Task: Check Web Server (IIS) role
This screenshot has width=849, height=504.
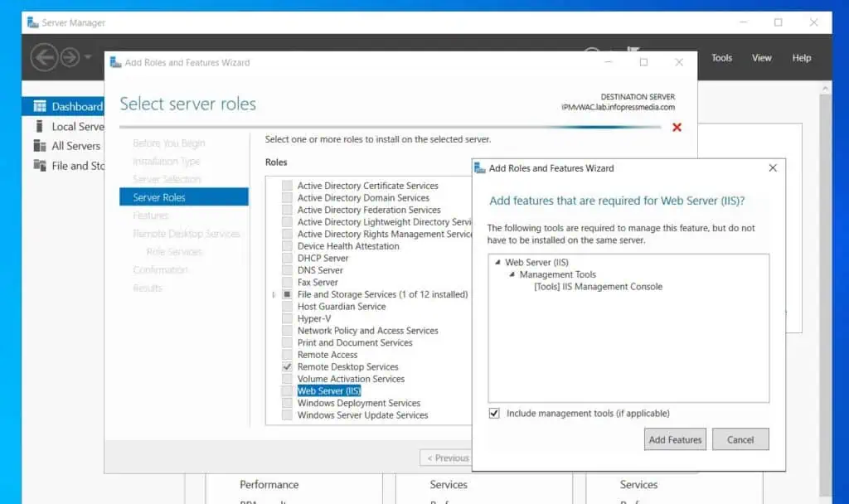Action: pos(287,391)
